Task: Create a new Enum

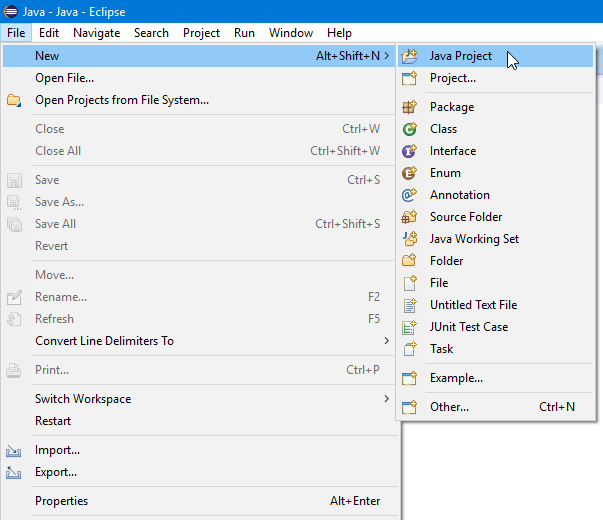Action: click(495, 173)
